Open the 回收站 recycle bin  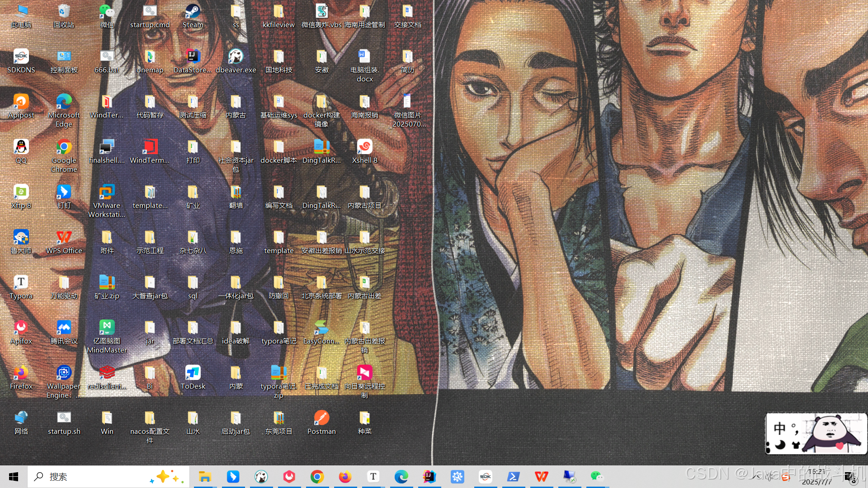click(x=64, y=12)
